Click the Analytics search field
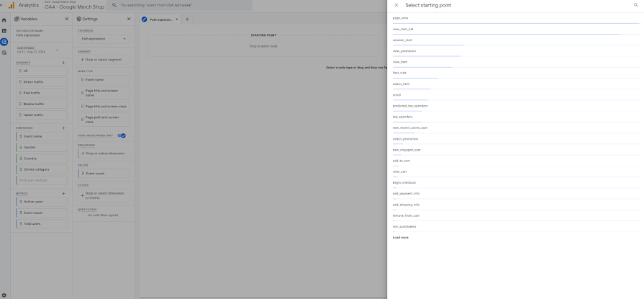 [180, 5]
